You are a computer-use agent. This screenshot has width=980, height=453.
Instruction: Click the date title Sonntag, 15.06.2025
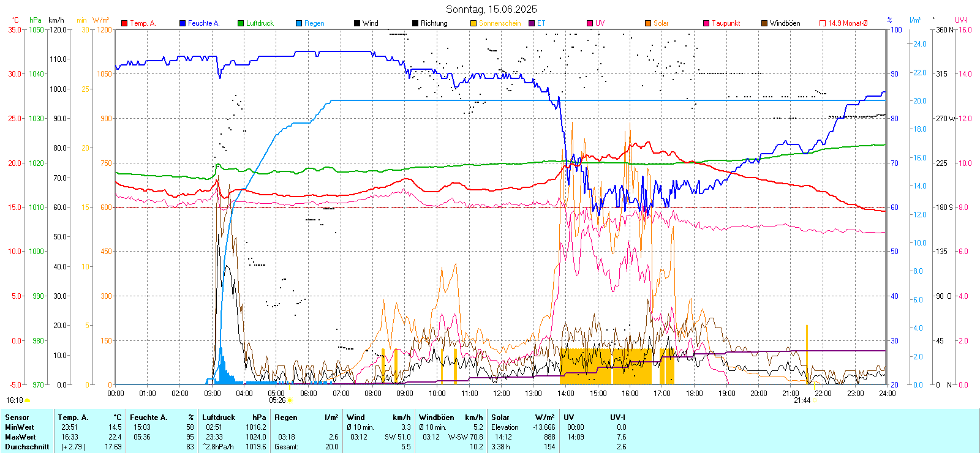point(491,9)
